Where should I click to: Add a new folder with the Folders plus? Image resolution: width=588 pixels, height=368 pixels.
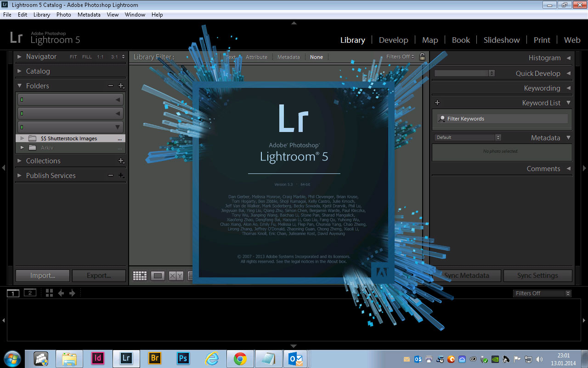(121, 86)
